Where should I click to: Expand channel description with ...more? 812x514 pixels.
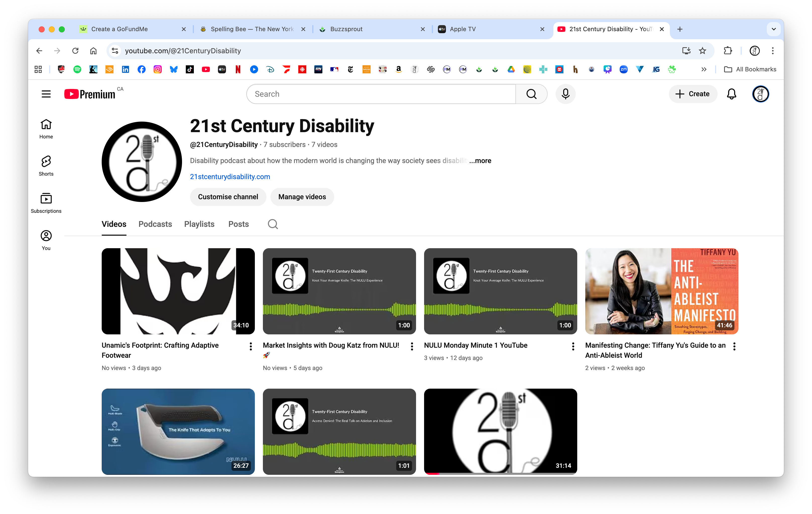coord(480,161)
